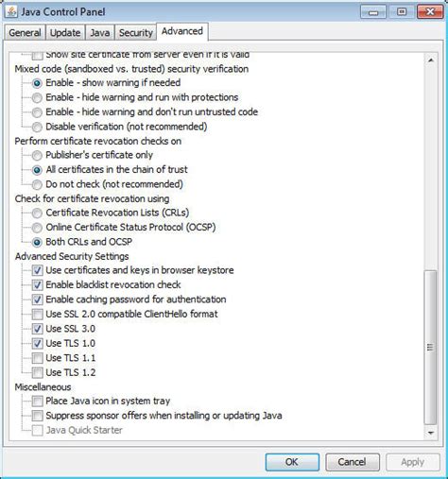
Task: Click the Java coffee cup title bar icon
Action: tap(11, 11)
